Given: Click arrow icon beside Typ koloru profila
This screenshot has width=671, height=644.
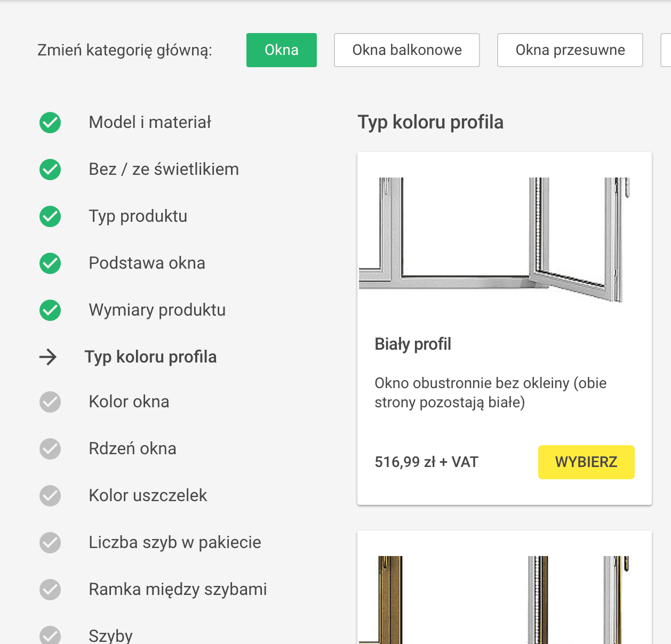Looking at the screenshot, I should point(48,357).
